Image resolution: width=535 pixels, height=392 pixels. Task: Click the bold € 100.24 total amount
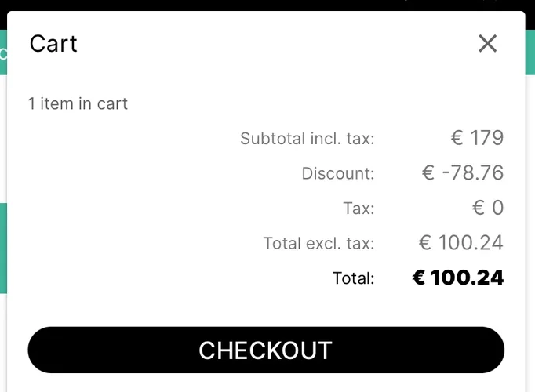tap(458, 278)
